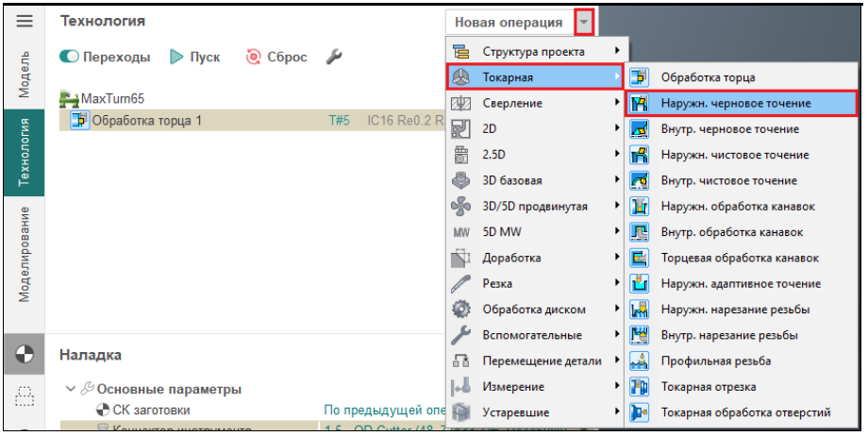Expand the Измерение submenu arrow
The height and width of the screenshot is (436, 868).
(x=617, y=387)
